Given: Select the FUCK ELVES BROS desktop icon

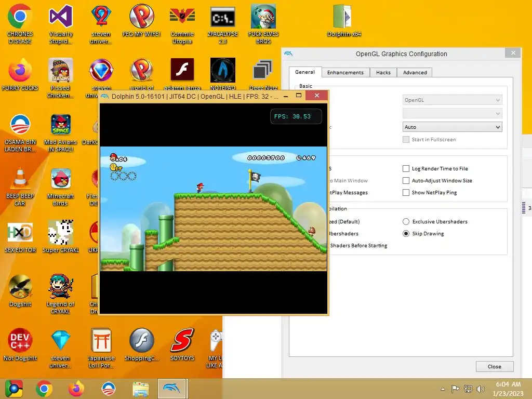Looking at the screenshot, I should click(263, 24).
